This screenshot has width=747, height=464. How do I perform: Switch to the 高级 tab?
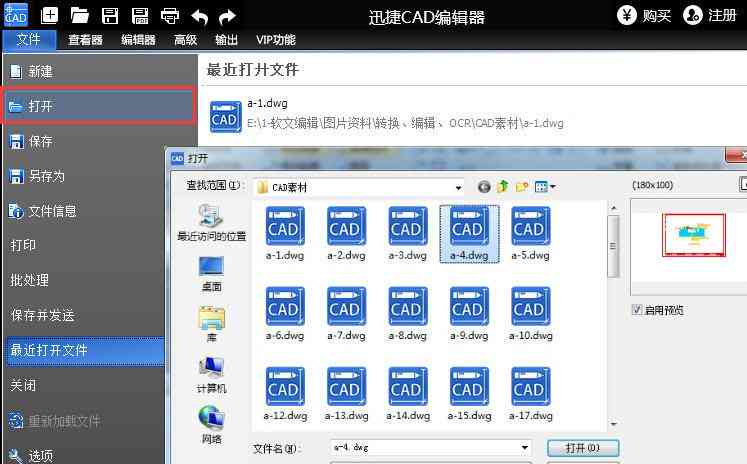point(185,40)
